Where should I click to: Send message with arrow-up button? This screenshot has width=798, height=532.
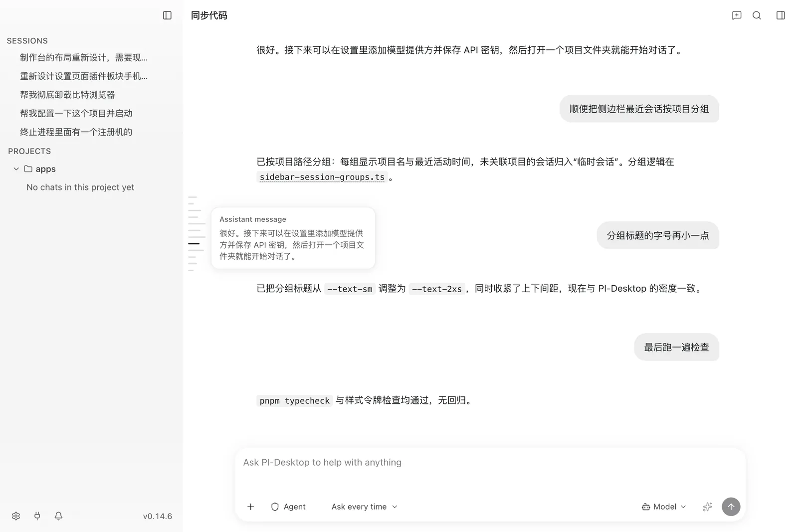(731, 507)
